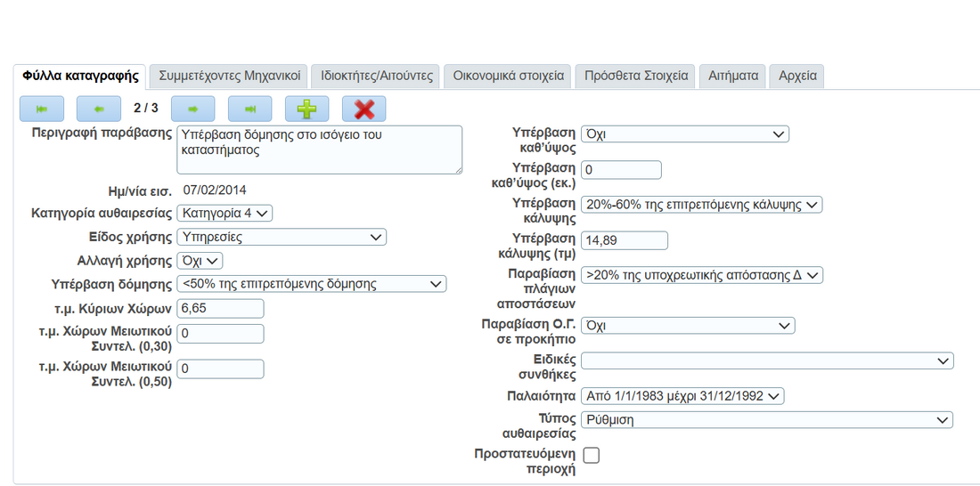Screen dimensions: 980x486
Task: Click the Περιγραφή παράβασης label
Action: (x=102, y=133)
